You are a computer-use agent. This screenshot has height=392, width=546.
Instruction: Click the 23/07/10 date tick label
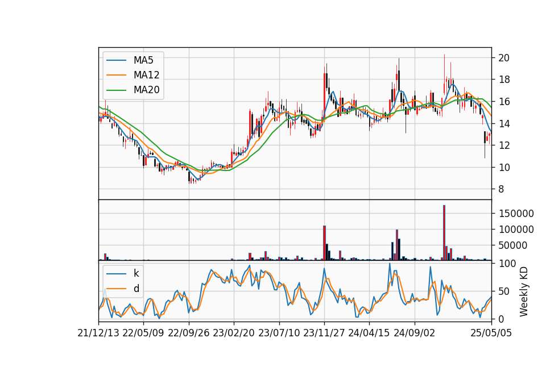click(279, 333)
